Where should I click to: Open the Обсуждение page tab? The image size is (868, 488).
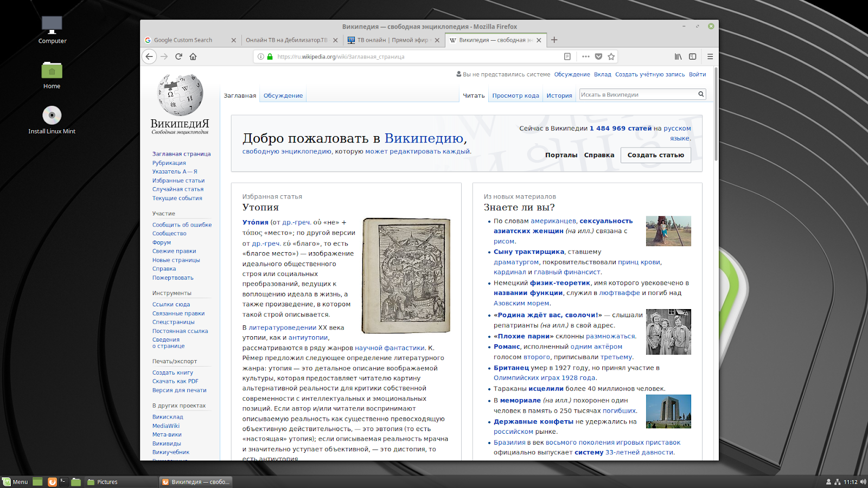283,95
